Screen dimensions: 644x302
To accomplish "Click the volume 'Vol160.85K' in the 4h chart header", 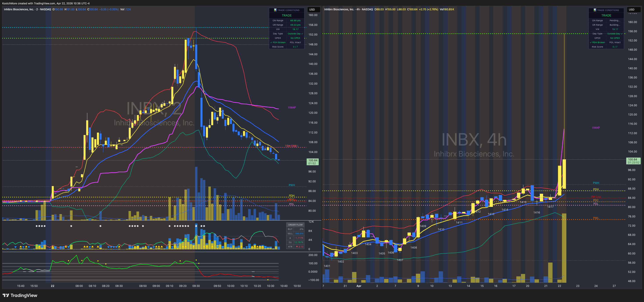I will (x=447, y=9).
